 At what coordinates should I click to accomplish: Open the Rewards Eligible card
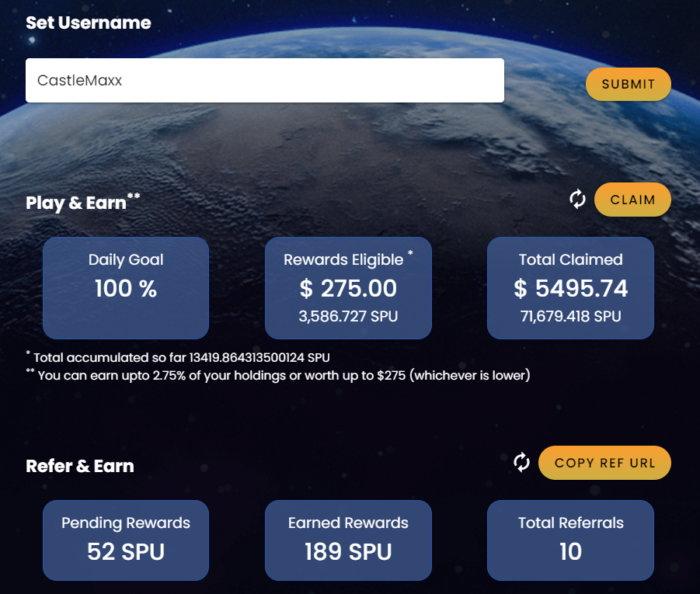pos(348,288)
